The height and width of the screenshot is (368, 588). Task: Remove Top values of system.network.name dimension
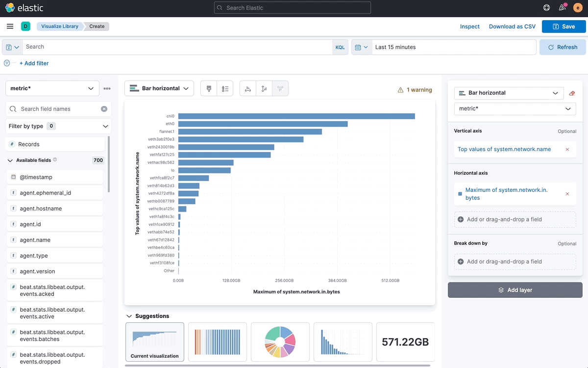pos(567,149)
